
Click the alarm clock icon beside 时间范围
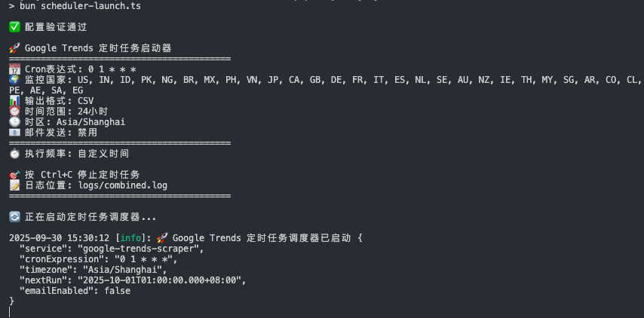tap(14, 112)
